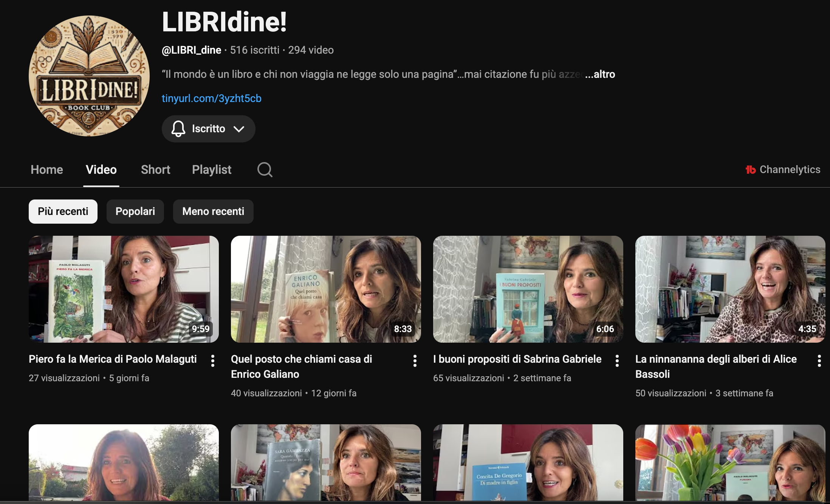Click the 516 iscritti subscriber count
The image size is (830, 504).
pos(255,50)
